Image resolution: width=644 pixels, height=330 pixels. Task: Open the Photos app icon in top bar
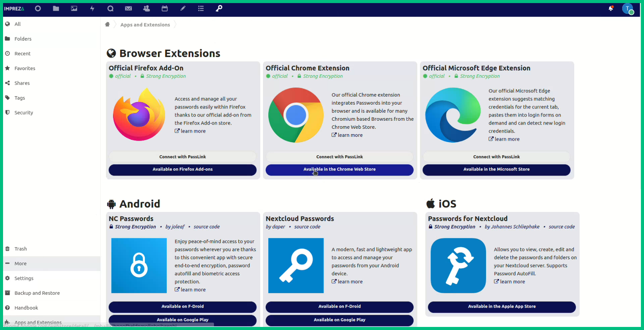click(x=74, y=8)
